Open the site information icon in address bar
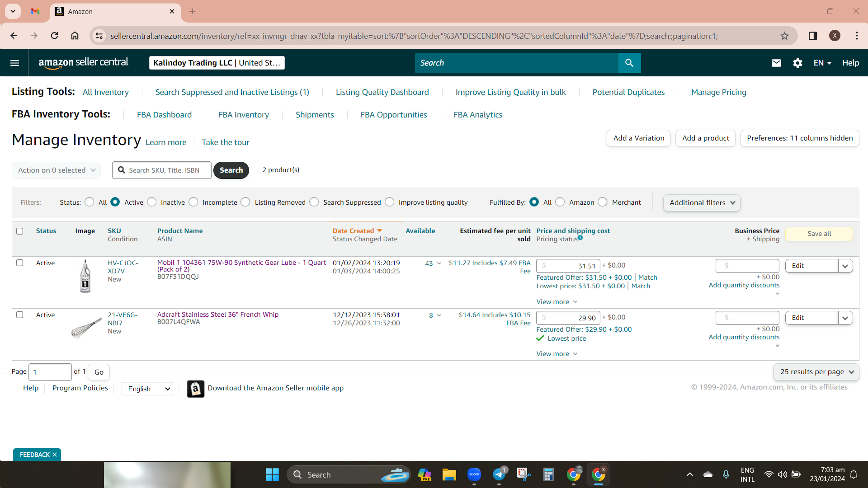868x488 pixels. click(99, 36)
